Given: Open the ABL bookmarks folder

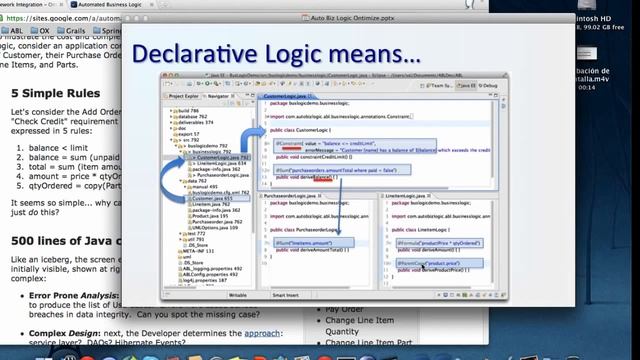Looking at the screenshot, I should [x=12, y=31].
